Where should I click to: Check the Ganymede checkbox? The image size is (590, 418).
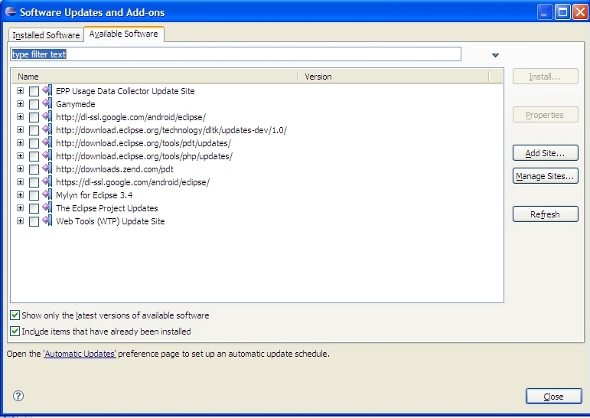(34, 104)
